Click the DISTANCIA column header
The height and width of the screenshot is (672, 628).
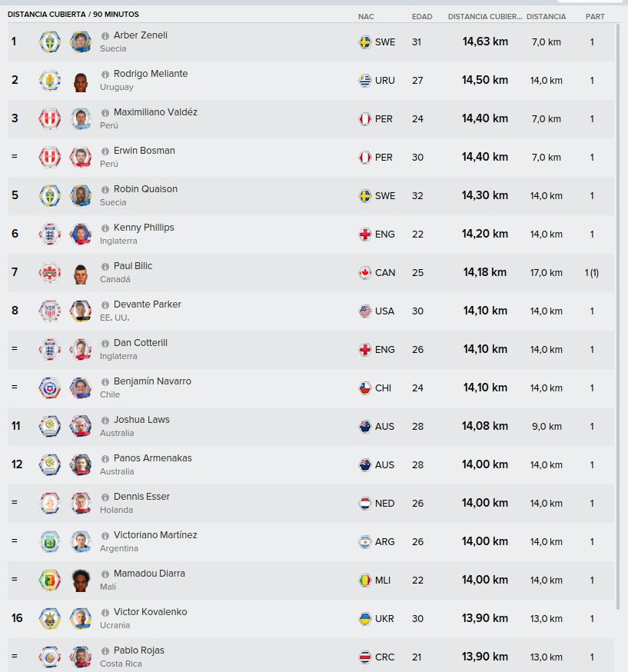547,17
